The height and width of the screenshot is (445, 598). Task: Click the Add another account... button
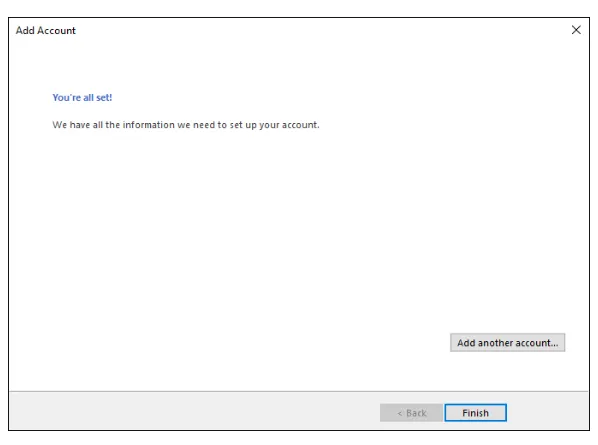pyautogui.click(x=507, y=342)
